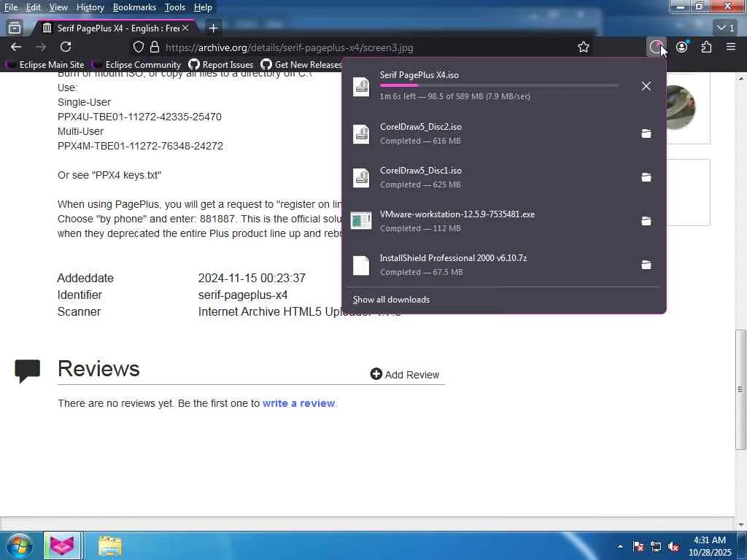The height and width of the screenshot is (560, 747).
Task: View site security padlock info
Action: pyautogui.click(x=155, y=47)
